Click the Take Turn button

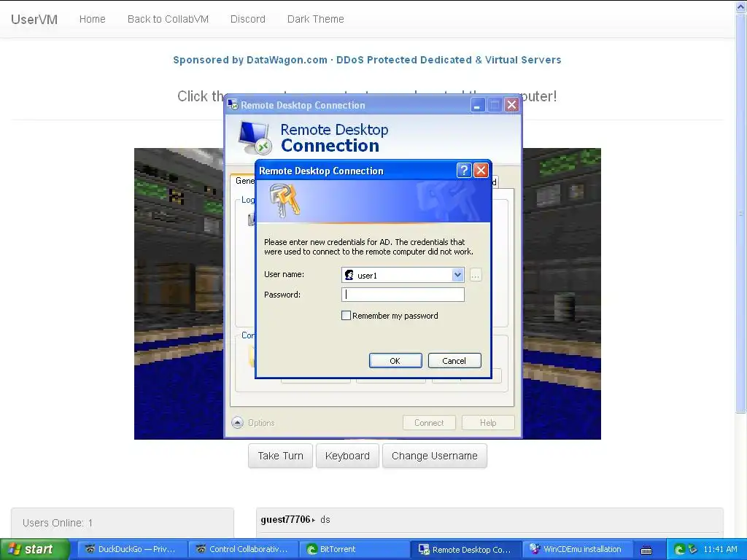coord(280,456)
